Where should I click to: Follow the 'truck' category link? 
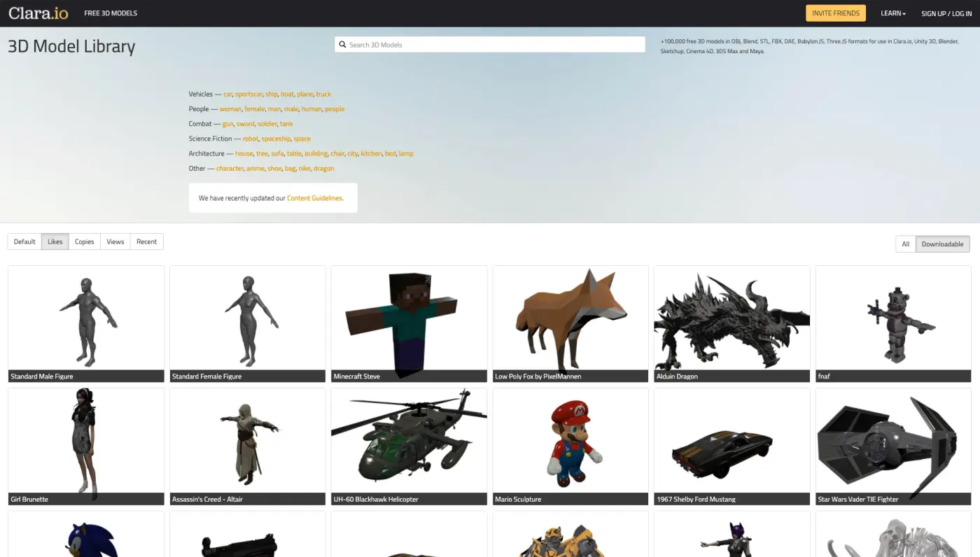tap(323, 94)
